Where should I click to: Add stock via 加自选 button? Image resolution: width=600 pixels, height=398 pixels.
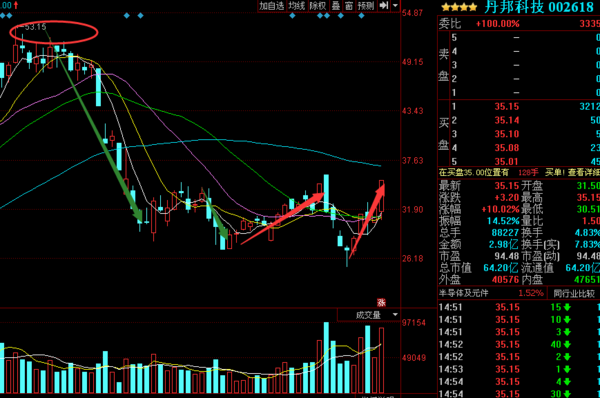tap(272, 5)
